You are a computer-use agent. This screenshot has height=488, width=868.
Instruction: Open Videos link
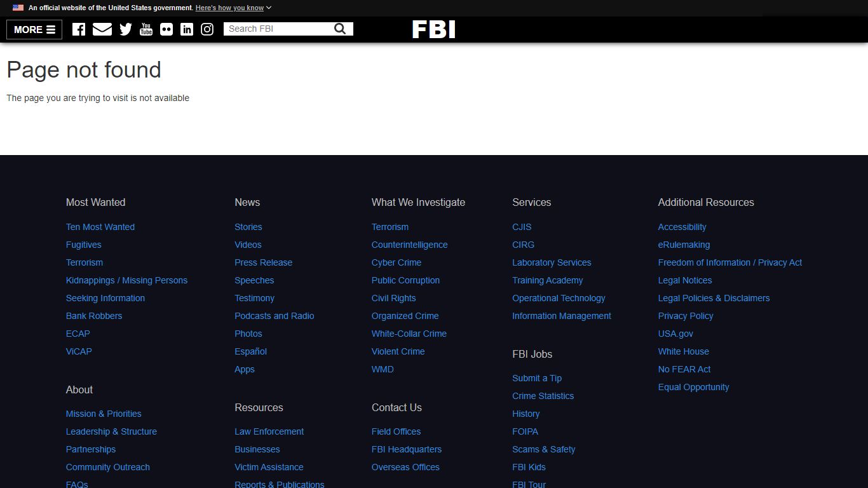(248, 245)
